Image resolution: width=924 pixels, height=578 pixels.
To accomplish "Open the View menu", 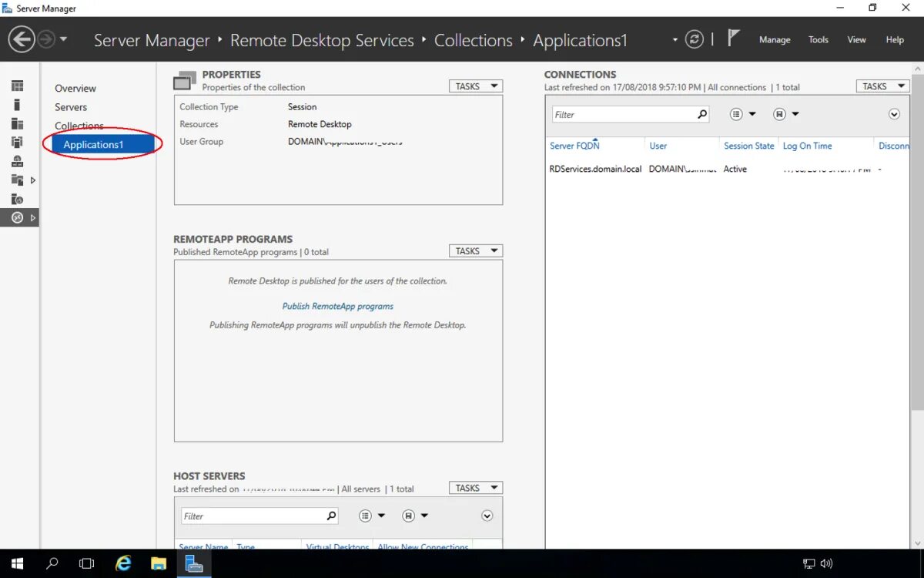I will click(x=856, y=39).
